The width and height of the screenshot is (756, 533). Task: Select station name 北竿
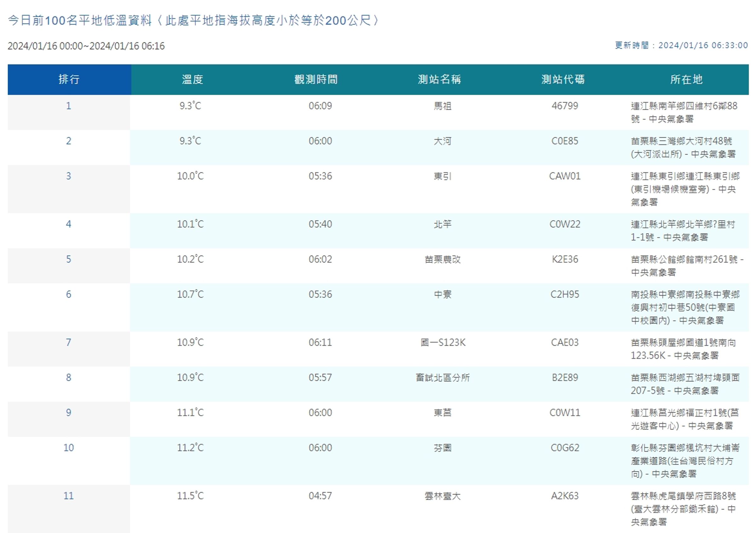[x=443, y=225]
